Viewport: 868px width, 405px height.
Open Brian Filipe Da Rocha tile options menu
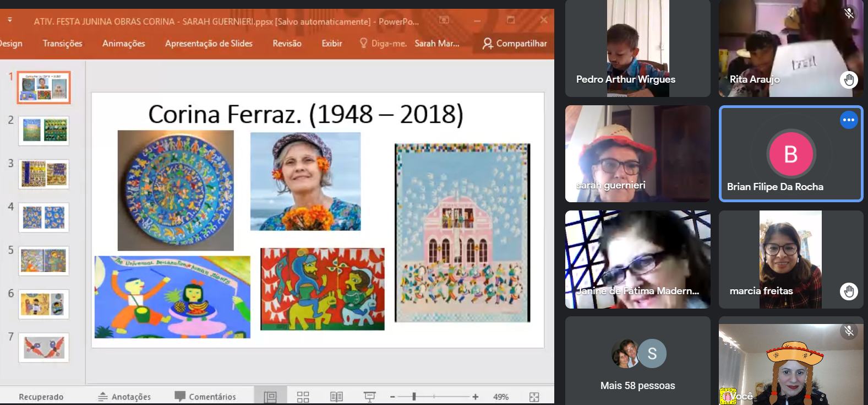849,120
